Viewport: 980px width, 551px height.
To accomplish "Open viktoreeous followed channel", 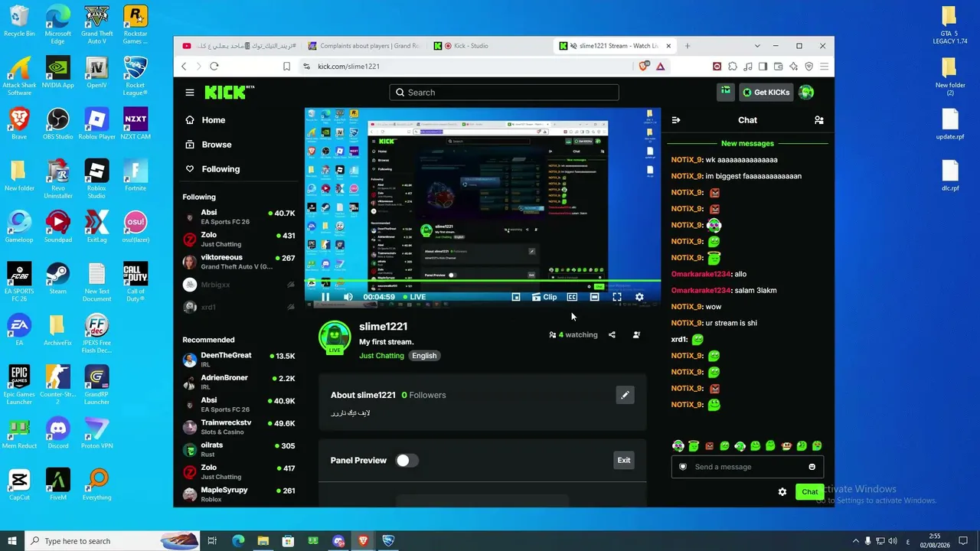I will [239, 262].
